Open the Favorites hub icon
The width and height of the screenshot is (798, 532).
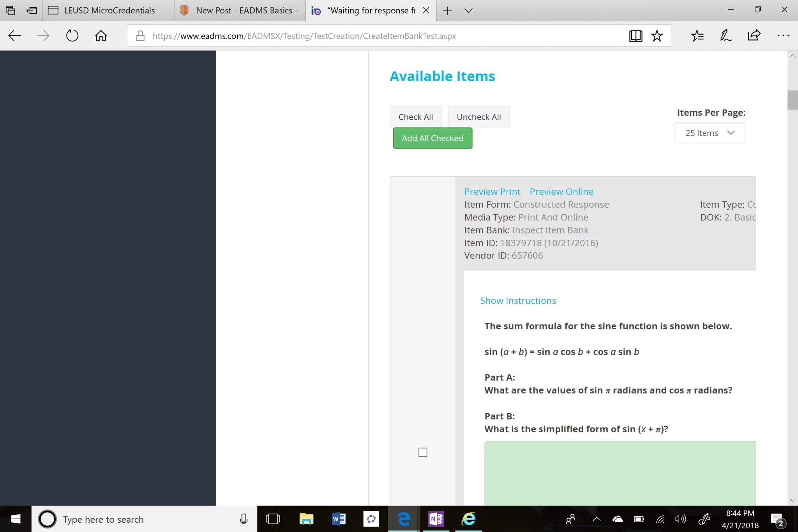coord(697,36)
